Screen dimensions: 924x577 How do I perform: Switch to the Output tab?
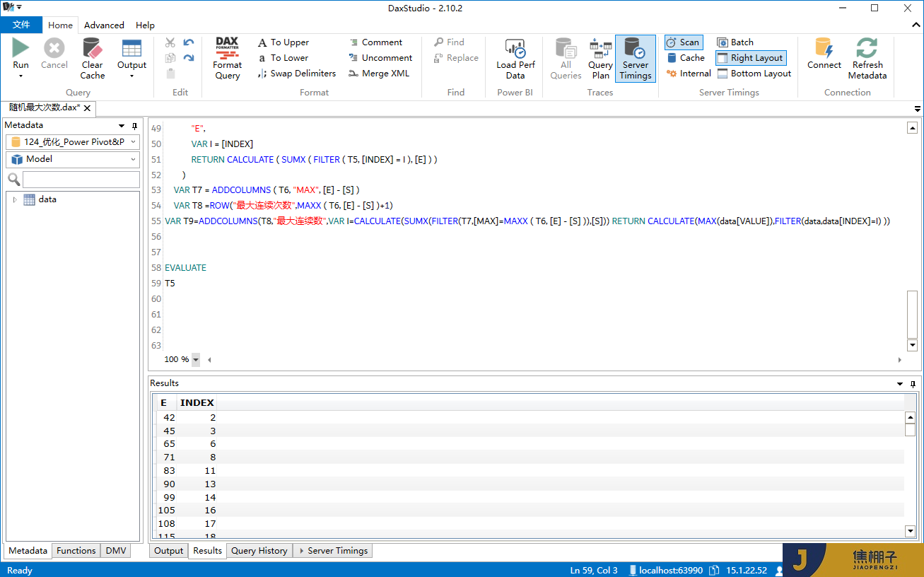click(x=168, y=551)
